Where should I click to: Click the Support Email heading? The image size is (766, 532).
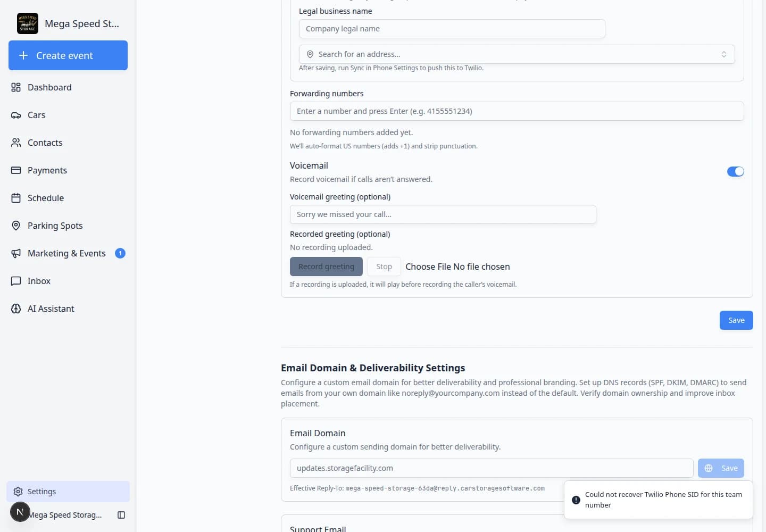point(318,528)
